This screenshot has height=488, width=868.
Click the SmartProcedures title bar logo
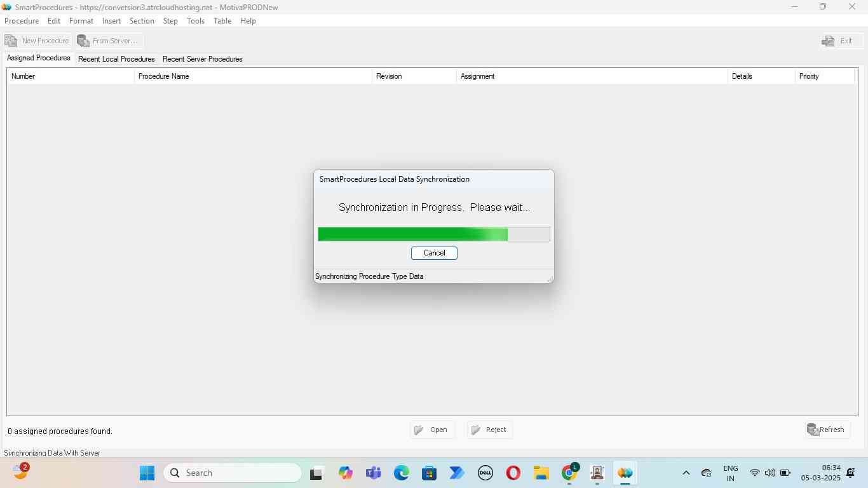click(x=7, y=7)
